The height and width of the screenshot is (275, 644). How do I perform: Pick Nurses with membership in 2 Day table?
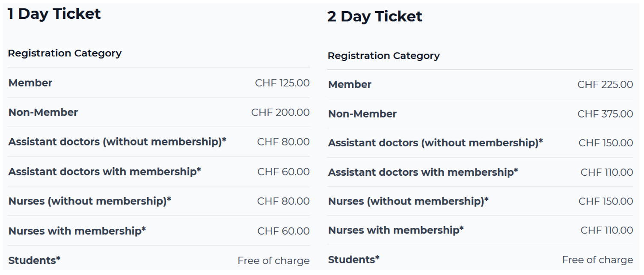(x=396, y=230)
